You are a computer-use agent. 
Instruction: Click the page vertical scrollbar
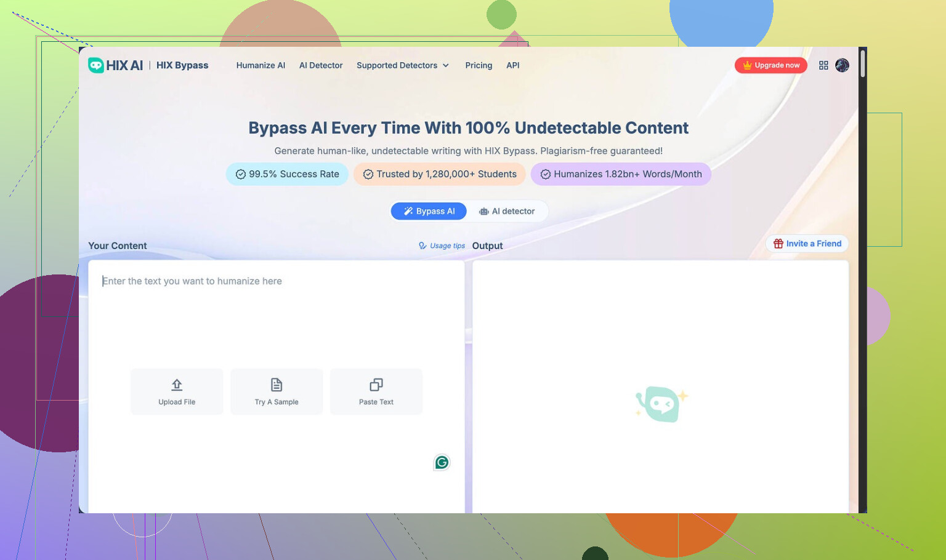(863, 64)
